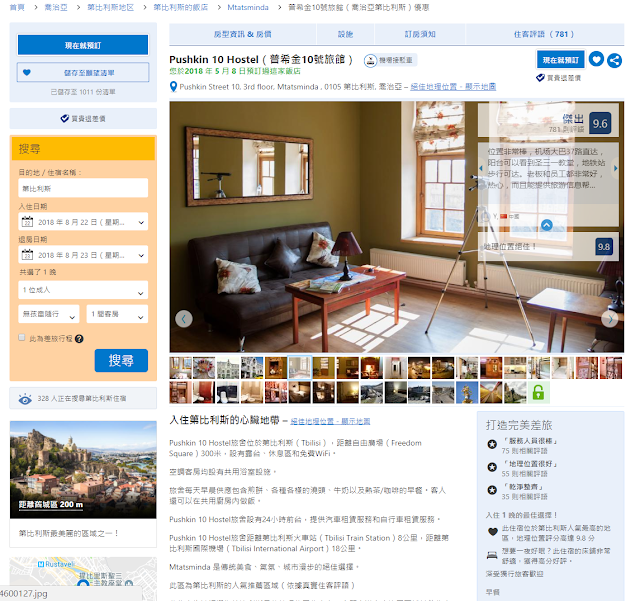
Task: Click price match checkmark icon in sidebar
Action: pyautogui.click(x=64, y=118)
